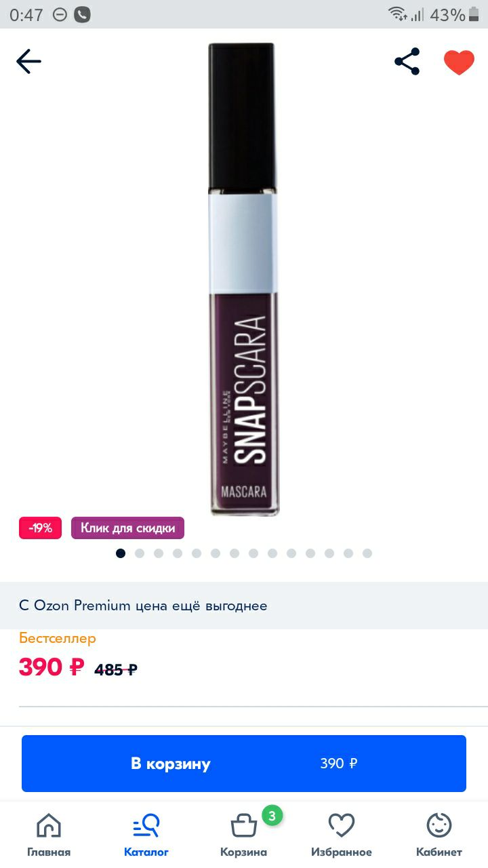Tap the Бестселлер label
Screen dimensions: 488x868
coord(58,638)
